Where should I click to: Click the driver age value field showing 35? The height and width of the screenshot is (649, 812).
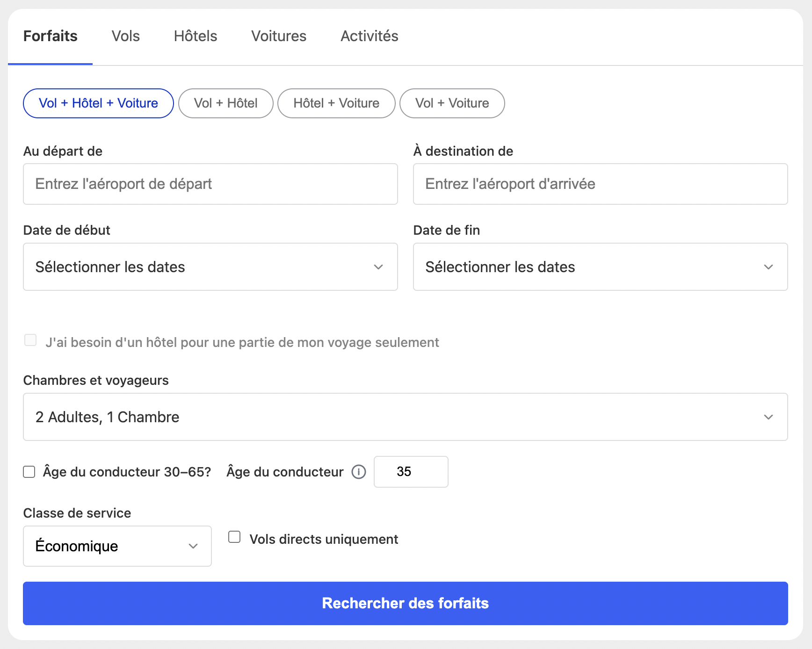tap(411, 472)
